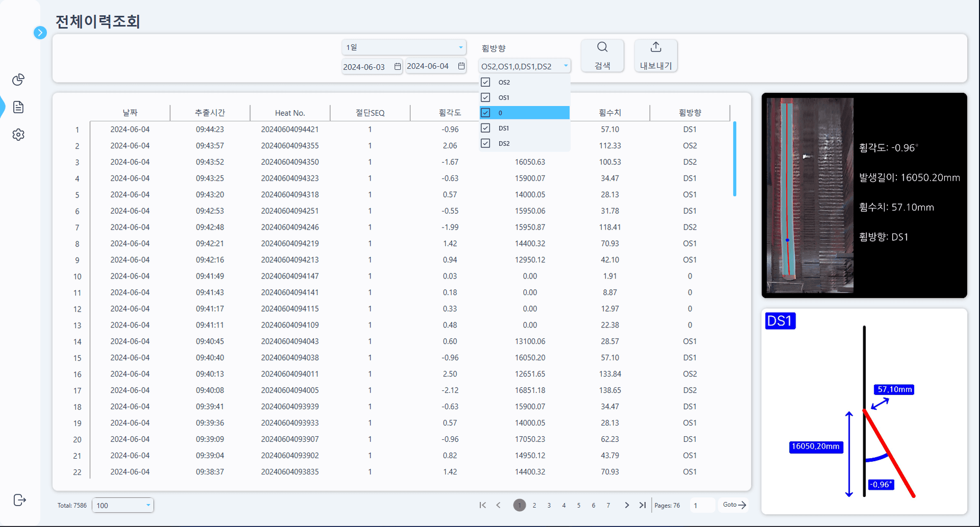Open the pie chart dashboard in the sidebar
Viewport: 980px width, 527px height.
[18, 80]
